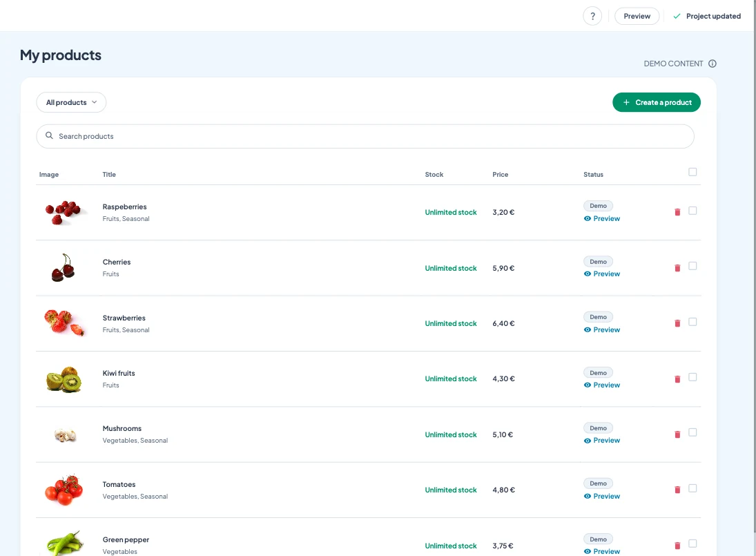756x556 pixels.
Task: Click the 5,90 € price cell
Action: point(503,268)
